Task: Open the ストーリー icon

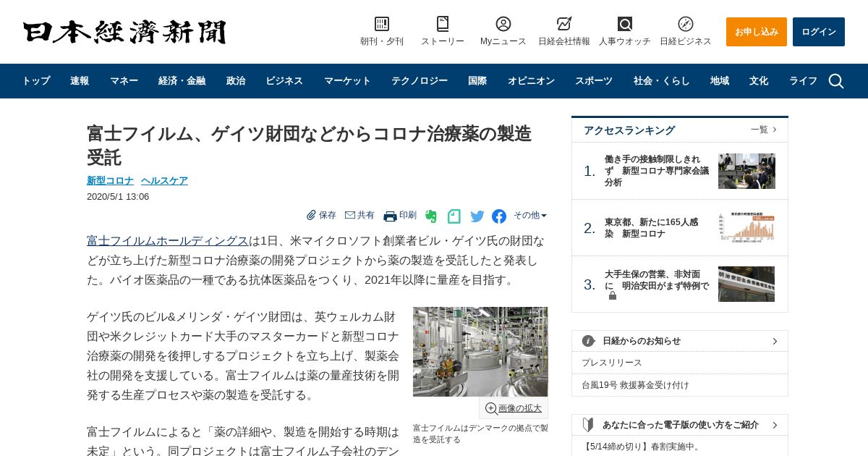Action: coord(443,24)
